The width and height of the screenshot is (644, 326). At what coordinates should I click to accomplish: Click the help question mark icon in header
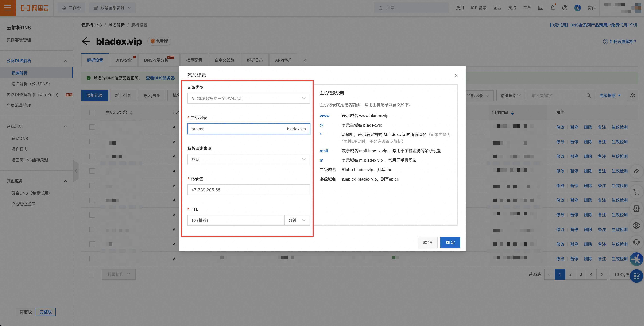point(565,8)
